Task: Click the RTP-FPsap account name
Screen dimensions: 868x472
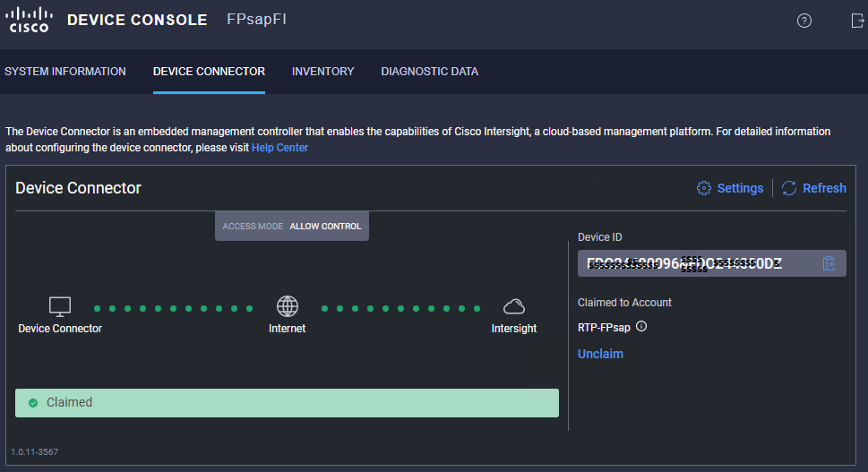Action: point(604,328)
